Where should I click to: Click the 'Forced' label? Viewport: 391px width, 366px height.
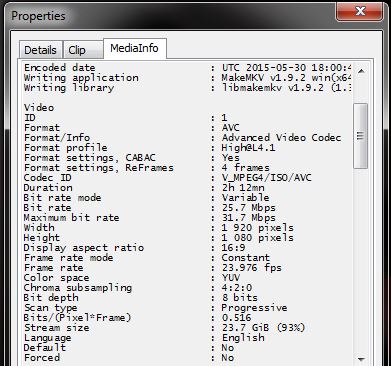(x=42, y=358)
